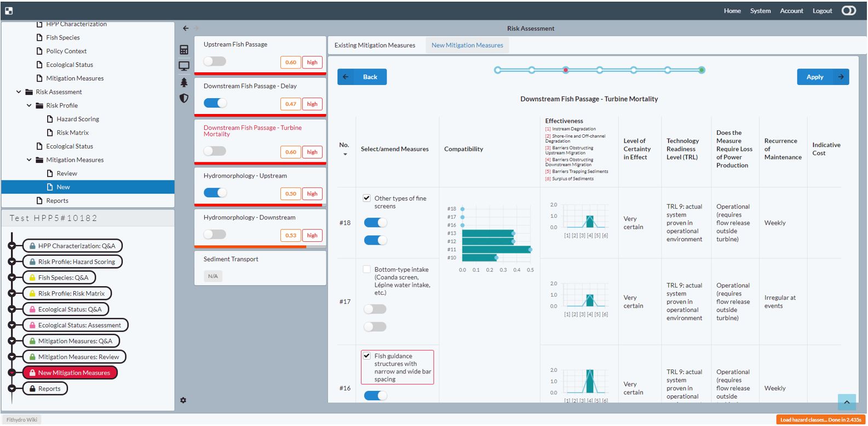Click the back arrow navigation icon
Image resolution: width=868 pixels, height=426 pixels.
186,28
